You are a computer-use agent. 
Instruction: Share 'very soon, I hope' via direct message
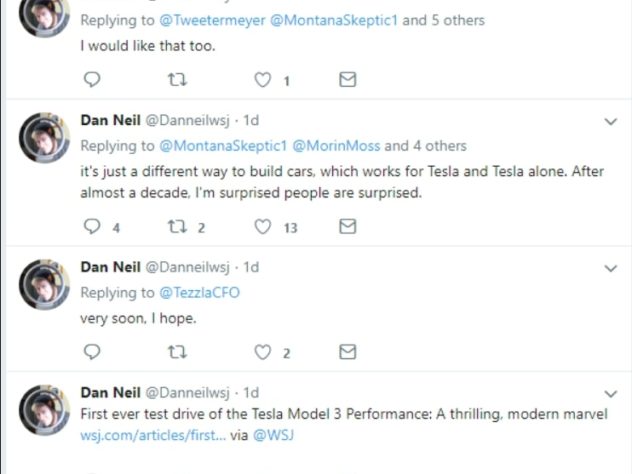(347, 352)
